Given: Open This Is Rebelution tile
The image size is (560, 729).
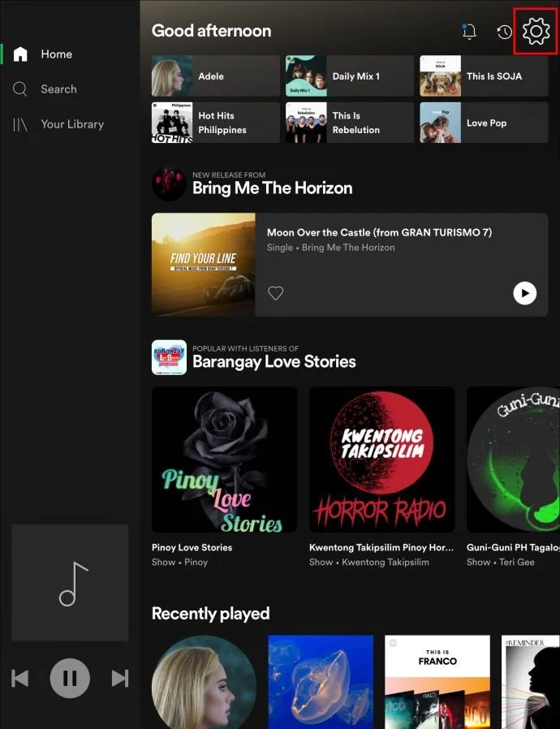Looking at the screenshot, I should (x=350, y=123).
